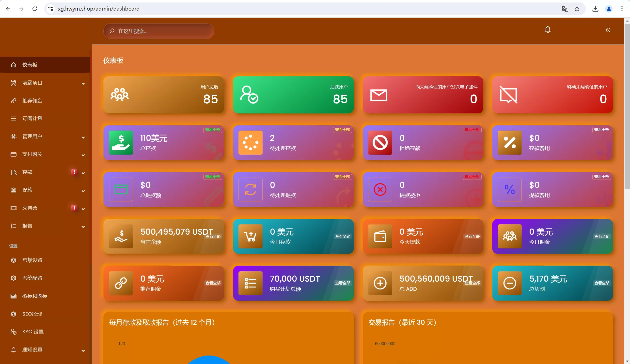Viewport: 630px width, 364px height.
Task: Click the total ADD plus circle icon
Action: [x=380, y=283]
